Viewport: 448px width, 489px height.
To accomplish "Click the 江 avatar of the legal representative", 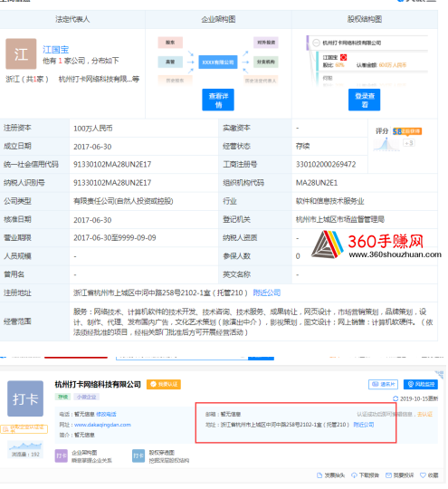I will point(21,53).
